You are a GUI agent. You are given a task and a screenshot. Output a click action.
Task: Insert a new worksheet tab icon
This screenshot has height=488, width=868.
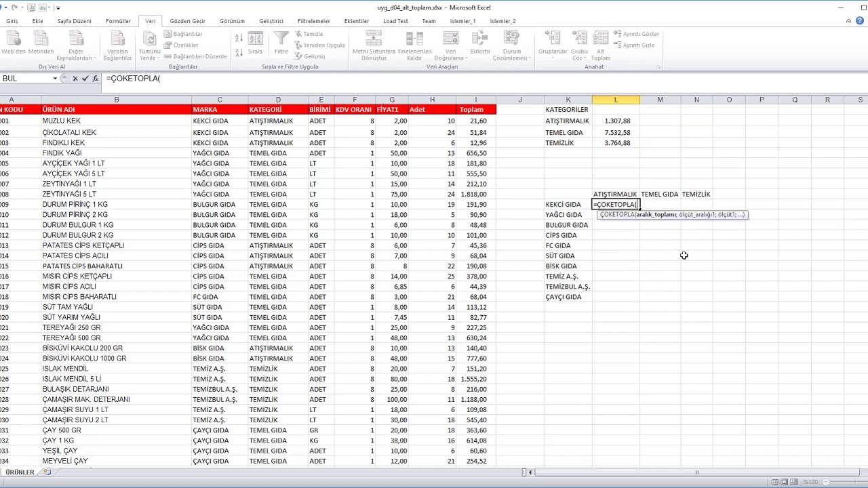[x=47, y=472]
